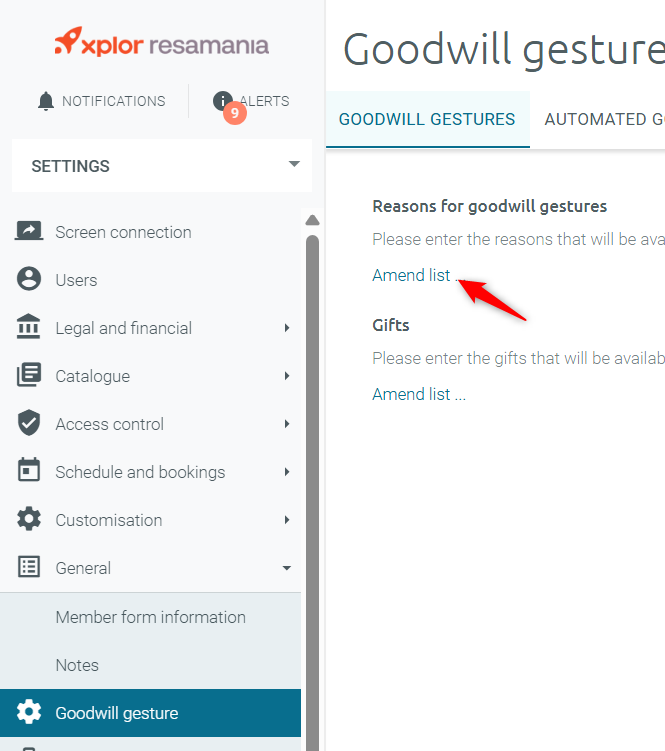Click the Schedule and bookings calendar icon
The height and width of the screenshot is (751, 665).
click(x=29, y=469)
